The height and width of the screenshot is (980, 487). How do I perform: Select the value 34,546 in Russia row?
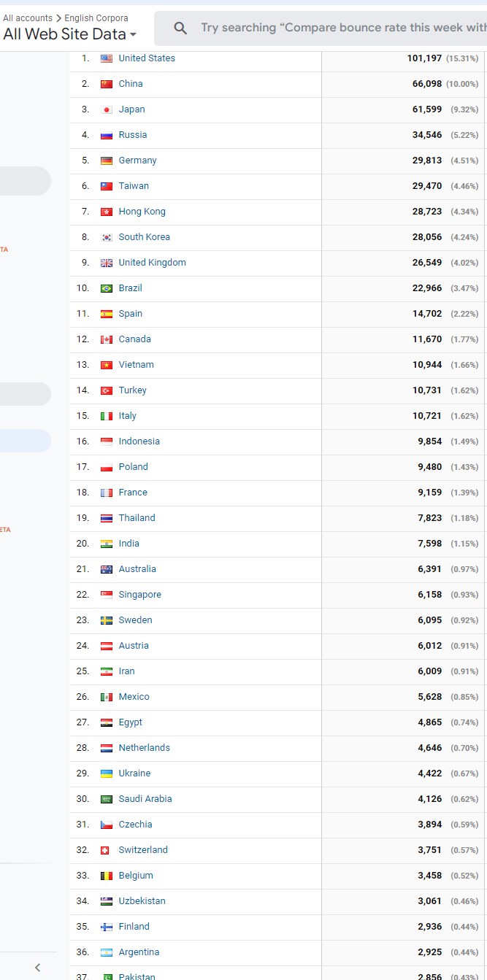point(427,135)
